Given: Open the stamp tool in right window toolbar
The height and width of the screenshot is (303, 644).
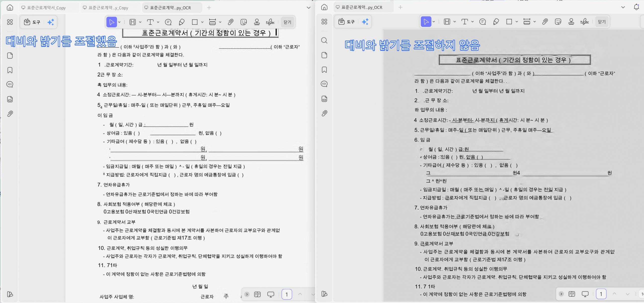Looking at the screenshot, I should pos(571,22).
